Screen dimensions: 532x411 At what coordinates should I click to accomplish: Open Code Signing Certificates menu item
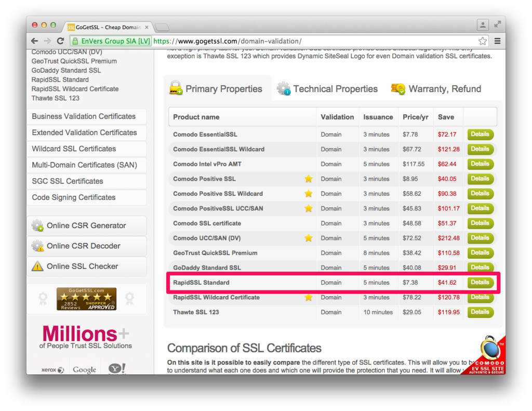pos(87,197)
